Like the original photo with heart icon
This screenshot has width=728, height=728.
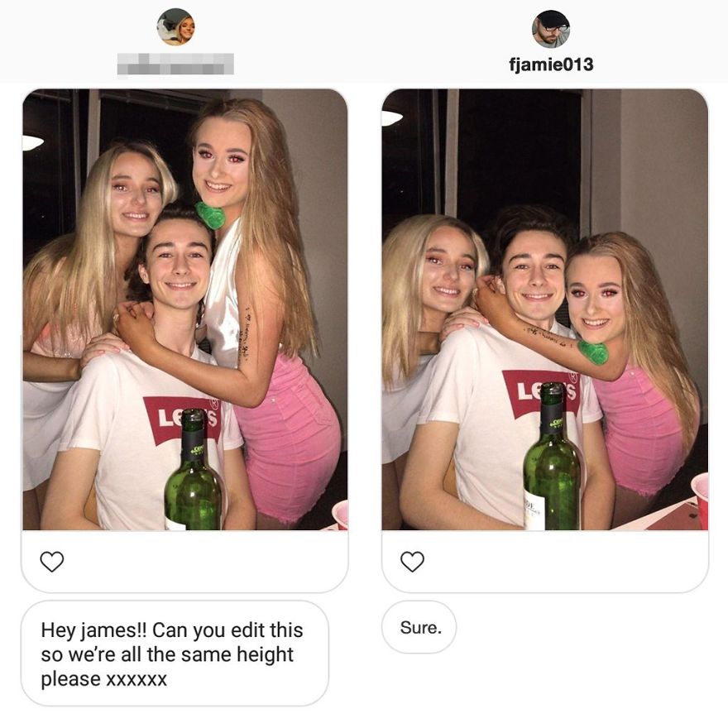pos(51,562)
